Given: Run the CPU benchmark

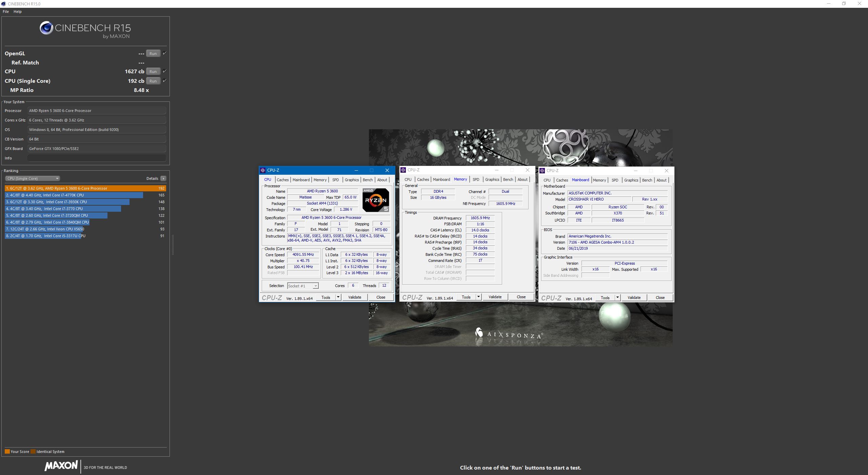Looking at the screenshot, I should pyautogui.click(x=153, y=72).
